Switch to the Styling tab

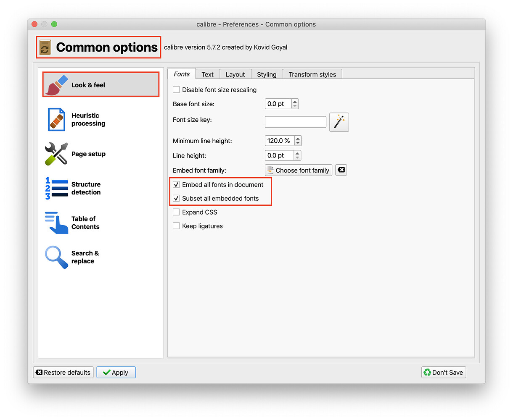pos(267,74)
